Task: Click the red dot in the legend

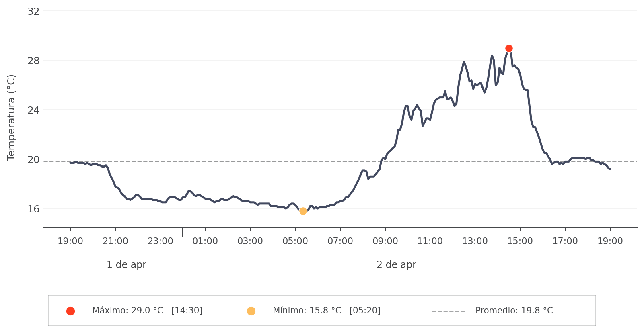Action: click(x=70, y=311)
